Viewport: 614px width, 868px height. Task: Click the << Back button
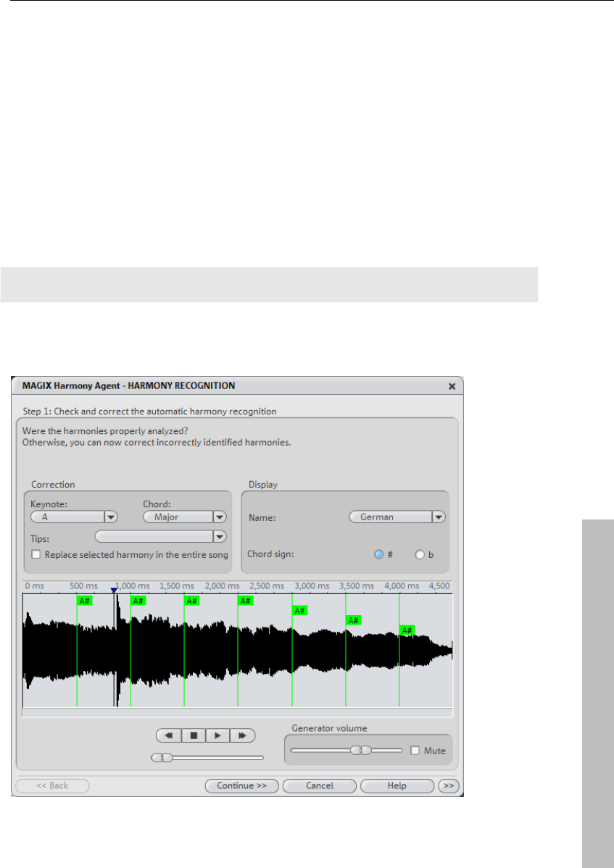coord(52,785)
